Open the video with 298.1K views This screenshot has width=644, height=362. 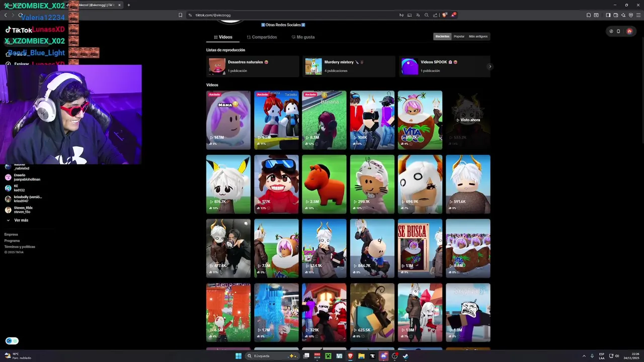[372, 184]
